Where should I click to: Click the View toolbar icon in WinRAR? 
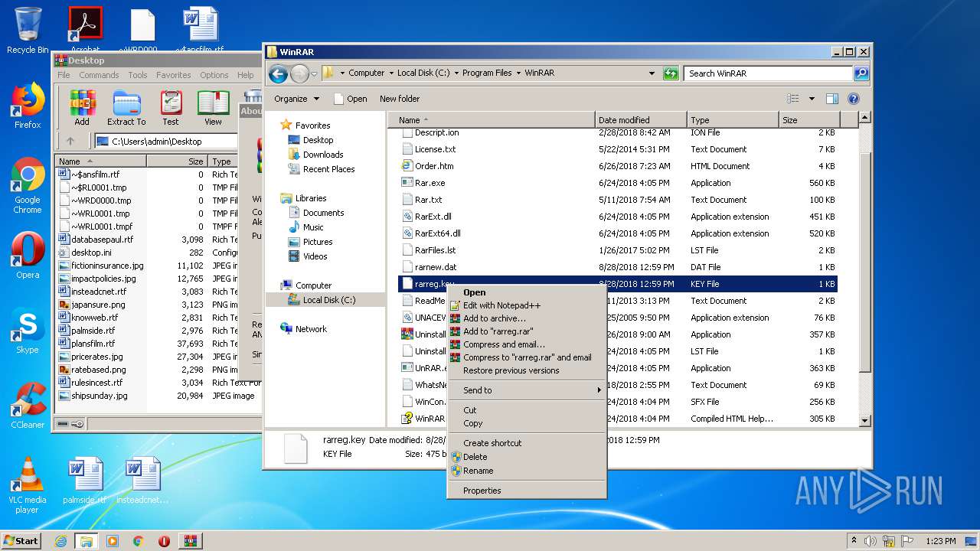213,108
